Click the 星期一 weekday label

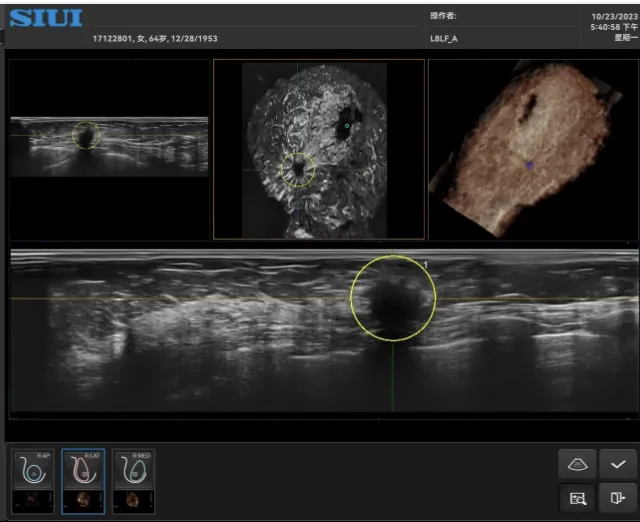click(626, 38)
